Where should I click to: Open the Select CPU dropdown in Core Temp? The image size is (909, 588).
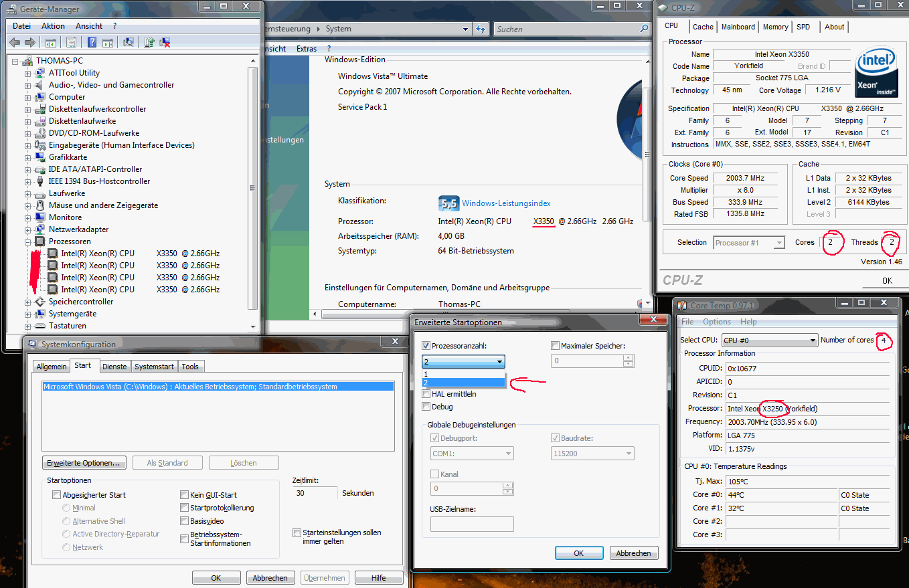770,340
